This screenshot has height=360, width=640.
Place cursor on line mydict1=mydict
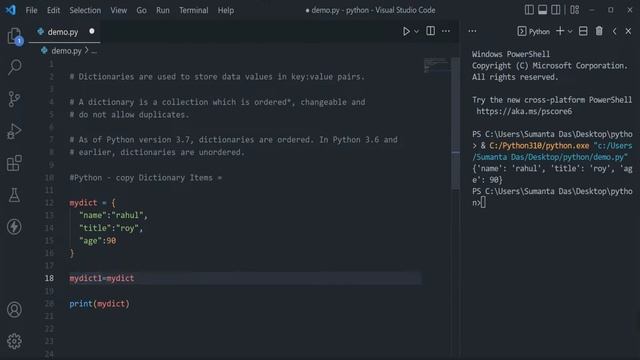(102, 278)
